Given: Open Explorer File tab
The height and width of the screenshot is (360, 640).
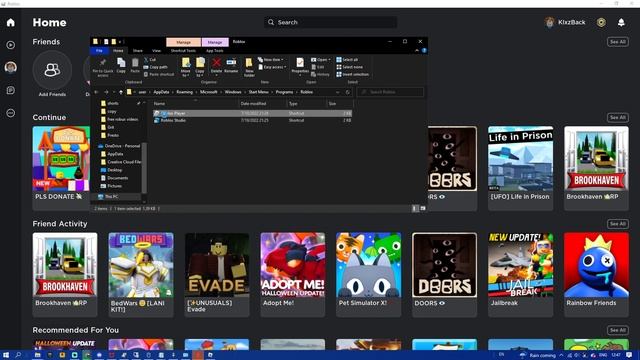Looking at the screenshot, I should [x=99, y=51].
